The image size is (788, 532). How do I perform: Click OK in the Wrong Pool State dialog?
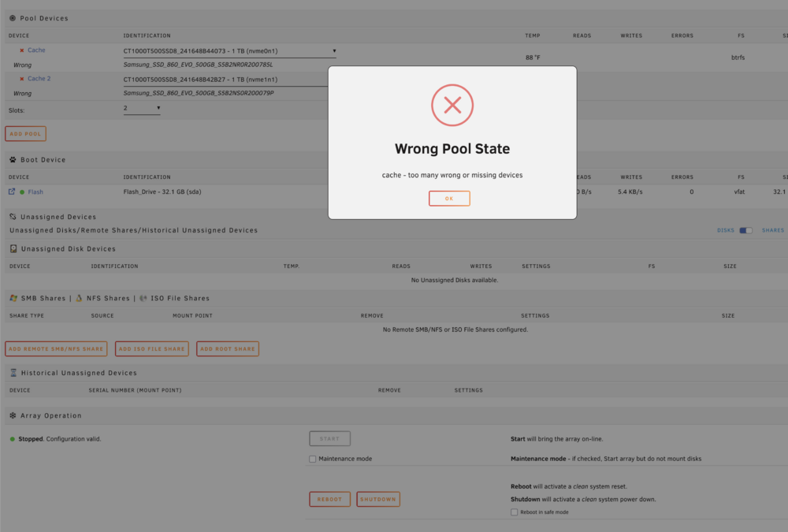[x=449, y=198]
